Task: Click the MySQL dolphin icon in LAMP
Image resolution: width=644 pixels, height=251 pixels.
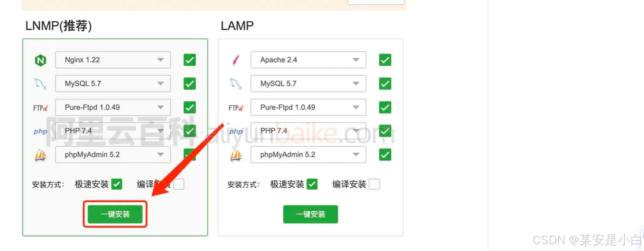Action: coord(236,84)
